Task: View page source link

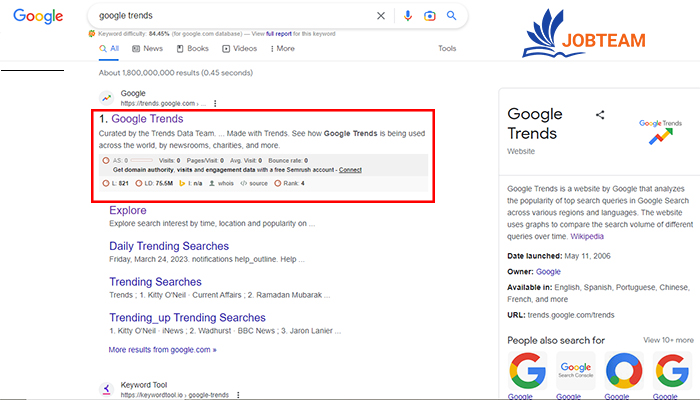Action: tap(254, 183)
